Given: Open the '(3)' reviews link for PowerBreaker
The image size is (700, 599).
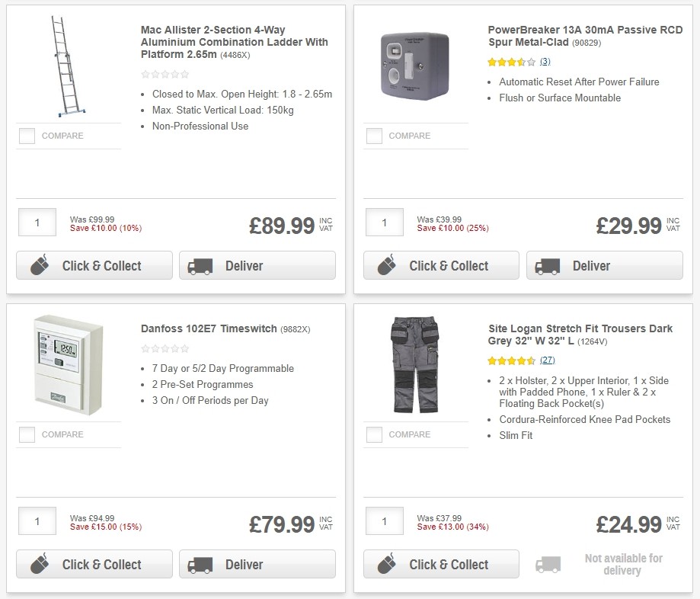Looking at the screenshot, I should tap(546, 61).
